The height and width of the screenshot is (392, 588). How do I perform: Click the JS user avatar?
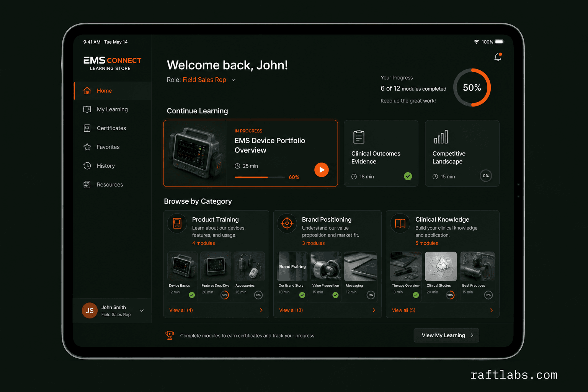(90, 310)
